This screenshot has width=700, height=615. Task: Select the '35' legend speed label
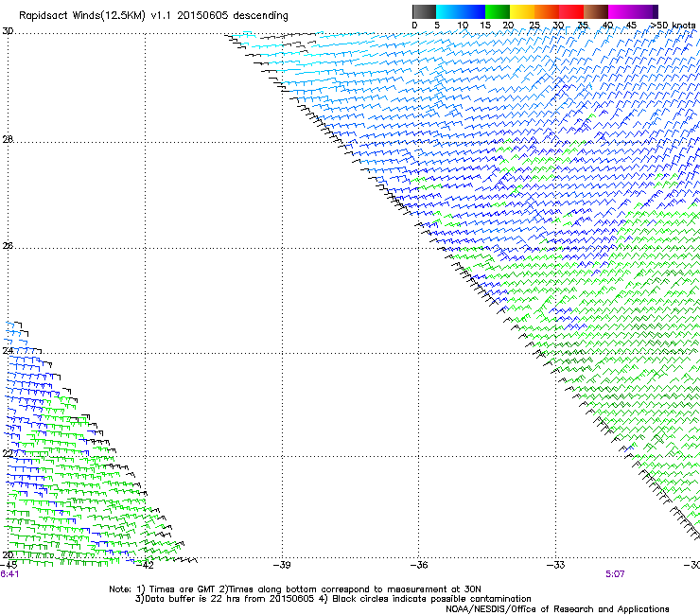(583, 26)
